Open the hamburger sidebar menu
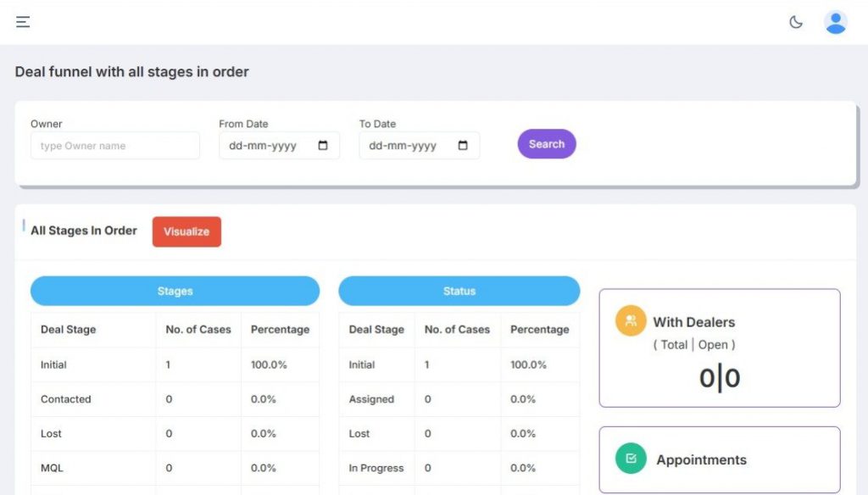Viewport: 868px width, 495px height. (x=23, y=22)
